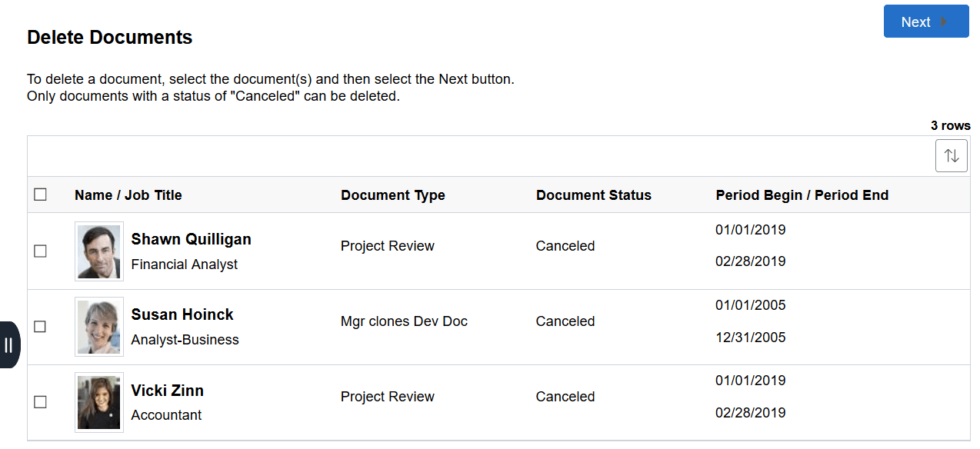The width and height of the screenshot is (980, 449).
Task: Click the Canceled status for Vicki Zinn
Action: tap(565, 397)
